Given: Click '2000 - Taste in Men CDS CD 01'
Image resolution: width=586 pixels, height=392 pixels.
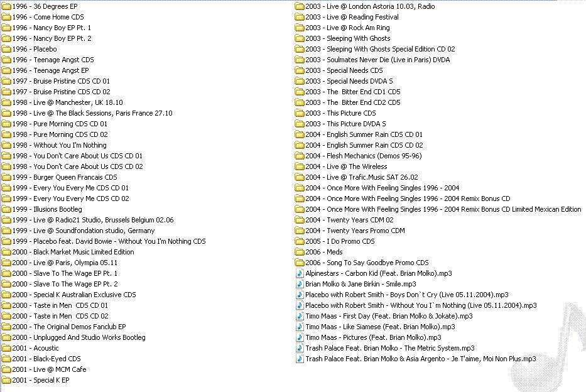Looking at the screenshot, I should coord(60,305).
